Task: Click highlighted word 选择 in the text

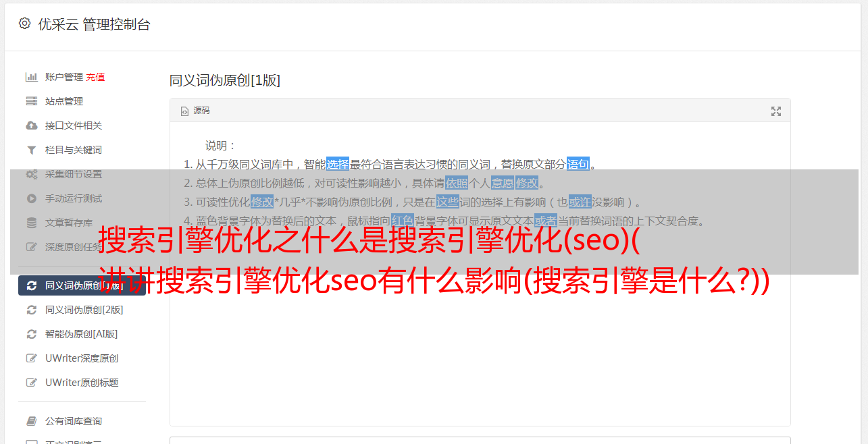Action: coord(338,164)
